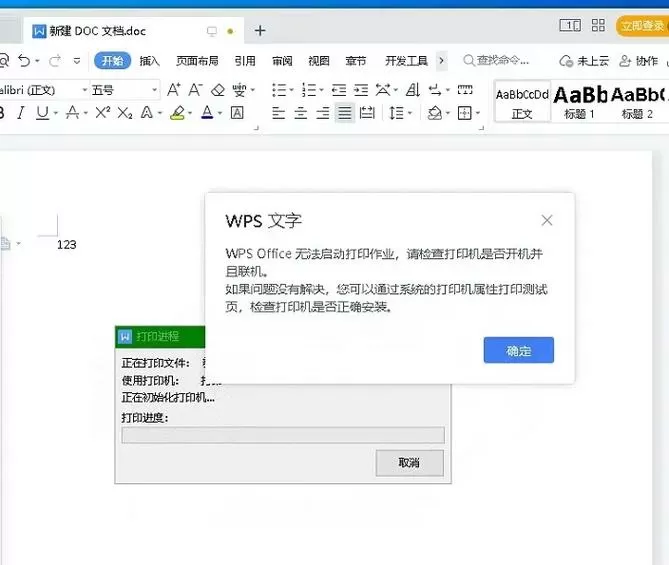This screenshot has width=669, height=565.
Task: Apply italic formatting
Action: (x=20, y=113)
